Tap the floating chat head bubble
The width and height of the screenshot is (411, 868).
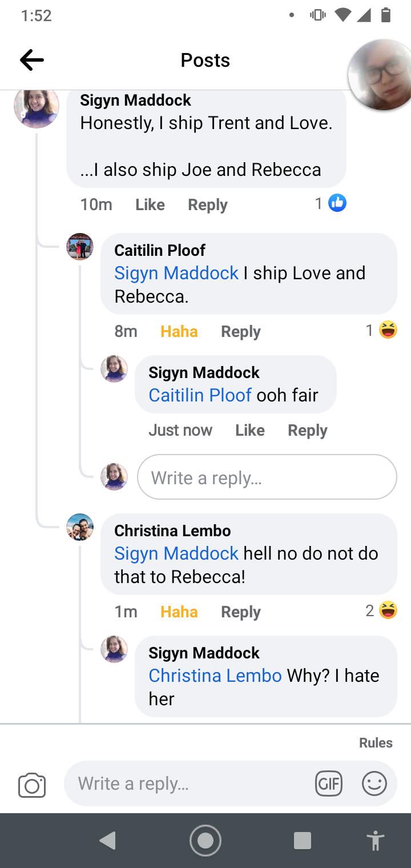point(380,74)
